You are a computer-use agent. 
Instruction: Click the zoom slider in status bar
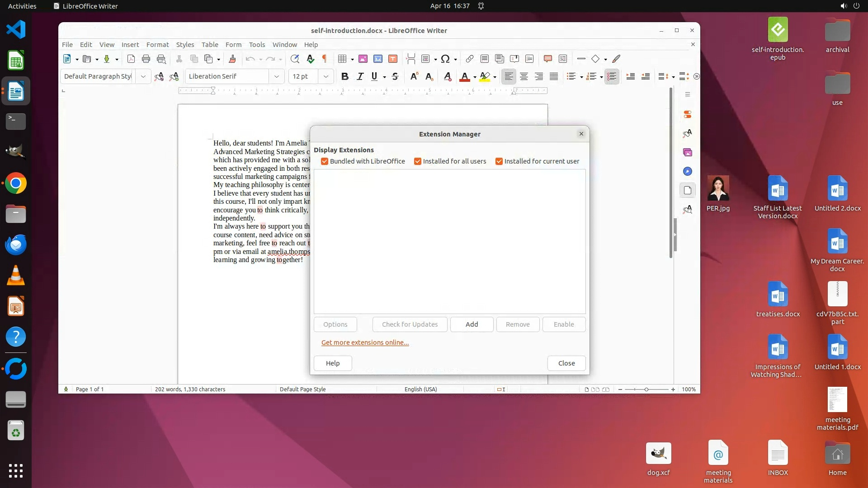pos(646,389)
